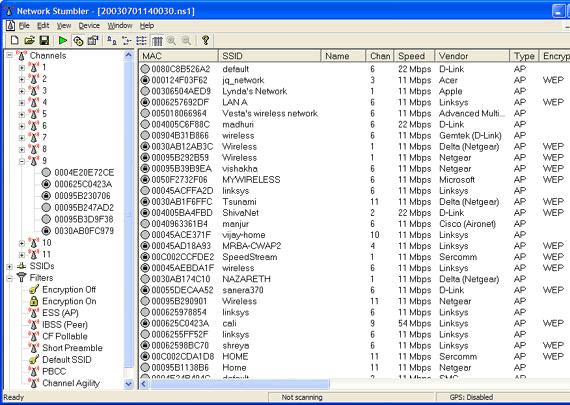Select the Vesta's wireless network row
This screenshot has height=405, width=570.
pos(355,113)
